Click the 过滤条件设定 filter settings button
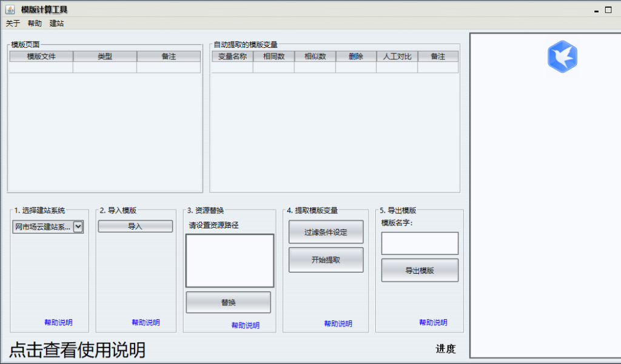The image size is (621, 364). [326, 231]
